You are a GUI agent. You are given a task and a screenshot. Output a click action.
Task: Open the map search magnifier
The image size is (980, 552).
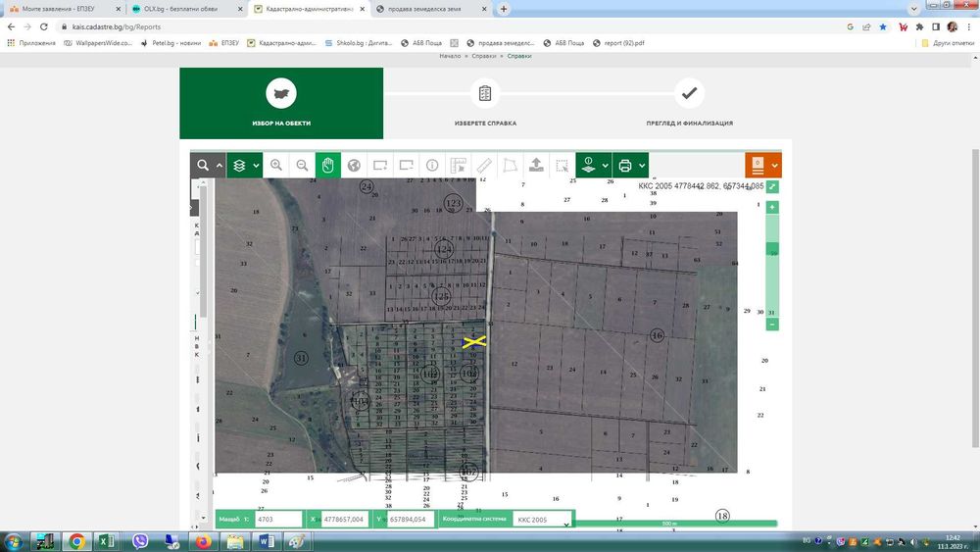pyautogui.click(x=203, y=166)
